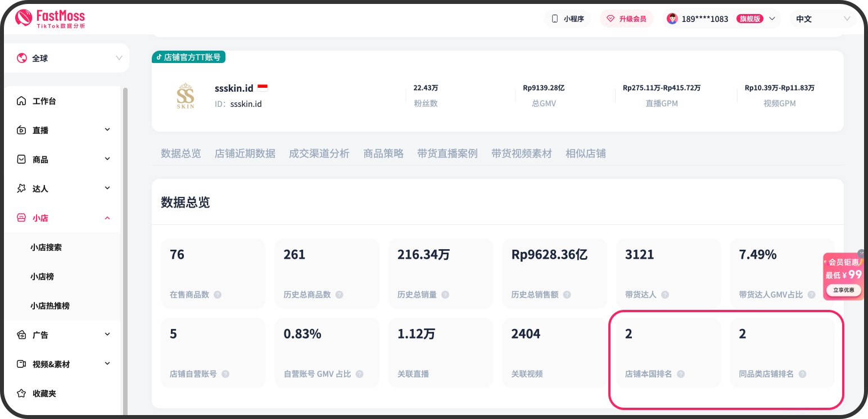Click the 达人 influencer sidebar icon

tap(22, 188)
